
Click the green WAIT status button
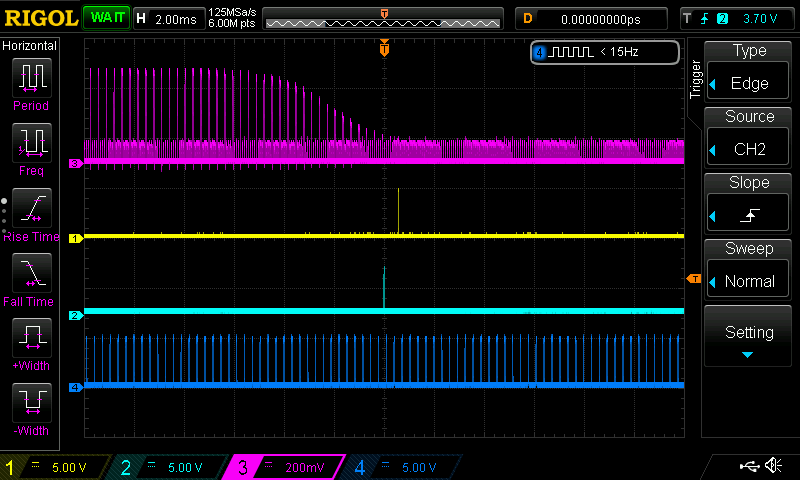pos(105,18)
